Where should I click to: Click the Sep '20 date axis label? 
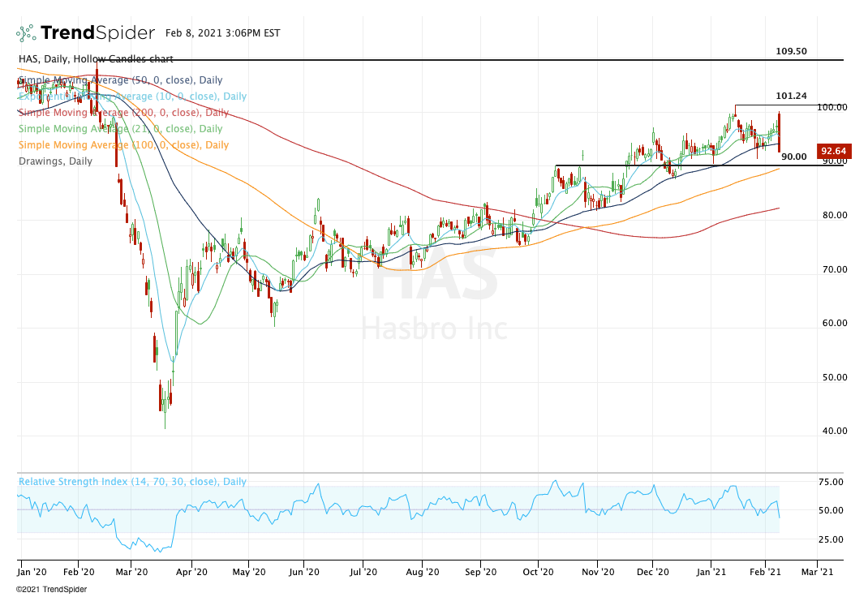point(480,572)
